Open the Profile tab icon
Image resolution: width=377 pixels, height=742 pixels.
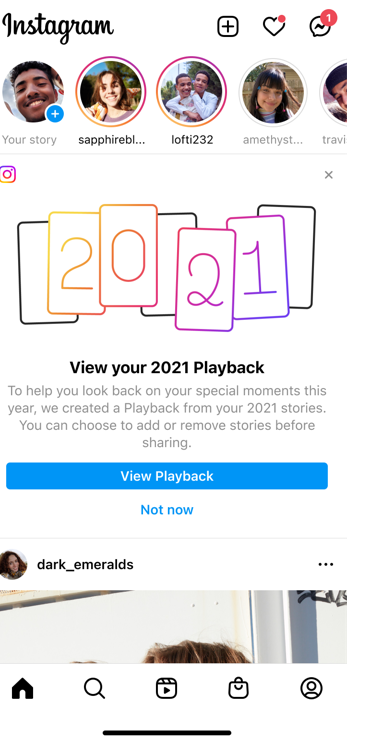[311, 689]
